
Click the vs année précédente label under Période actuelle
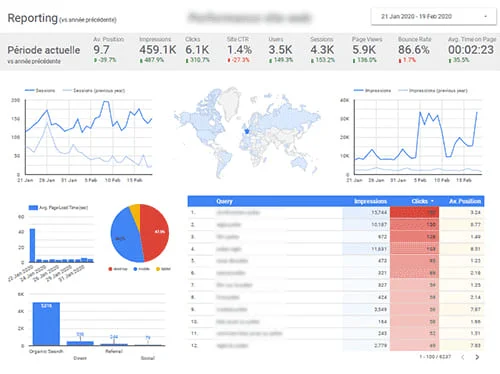tap(34, 61)
